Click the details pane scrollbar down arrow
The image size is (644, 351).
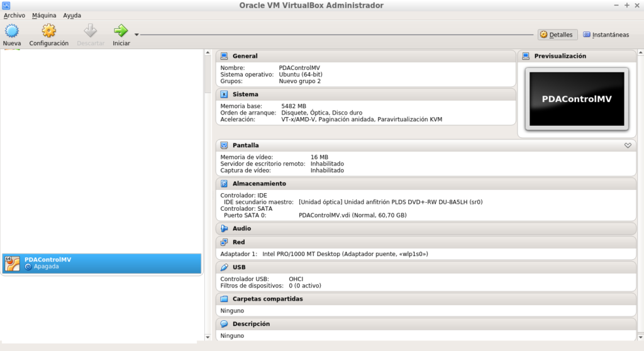point(640,337)
